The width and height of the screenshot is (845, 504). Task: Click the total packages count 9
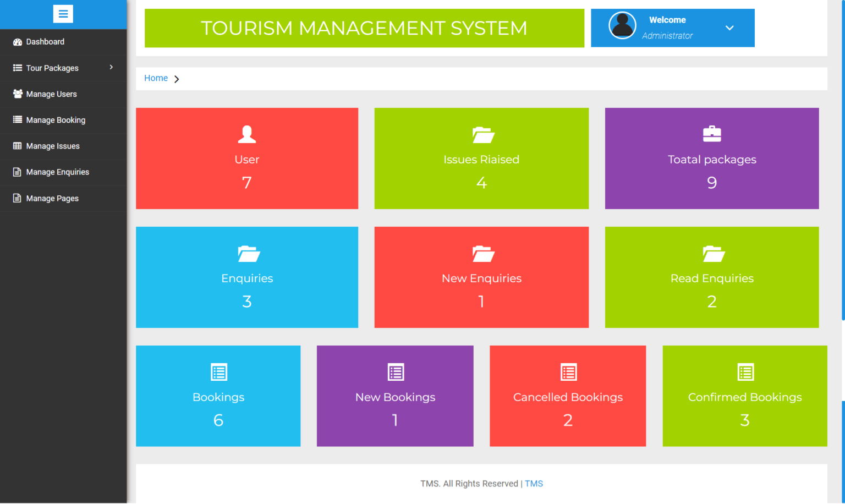coord(712,183)
